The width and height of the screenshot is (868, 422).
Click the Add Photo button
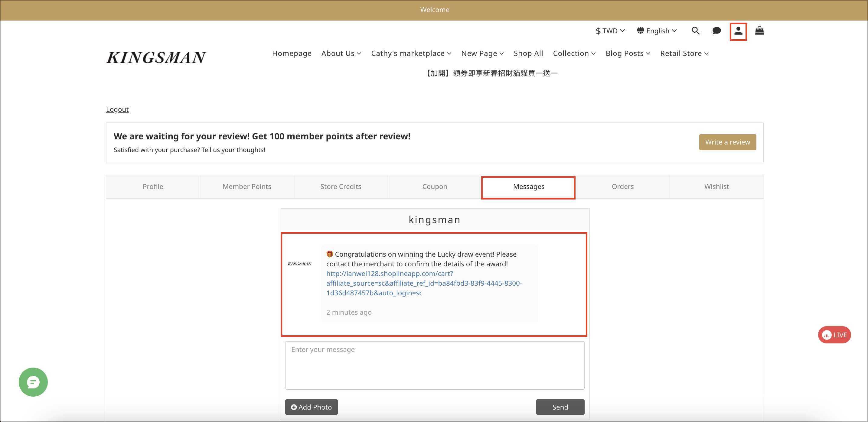pyautogui.click(x=311, y=407)
